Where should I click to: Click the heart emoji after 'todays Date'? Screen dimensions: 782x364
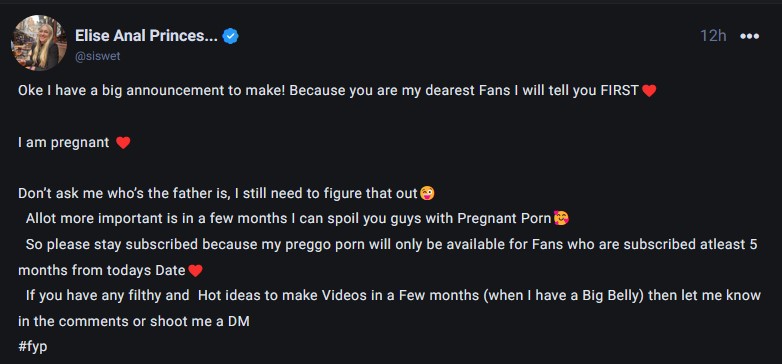pyautogui.click(x=195, y=271)
